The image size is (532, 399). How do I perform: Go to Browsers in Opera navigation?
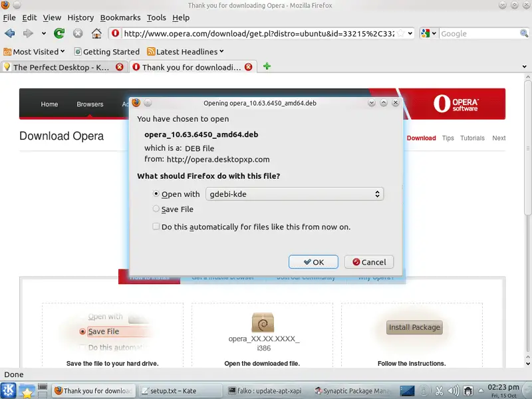tap(90, 104)
